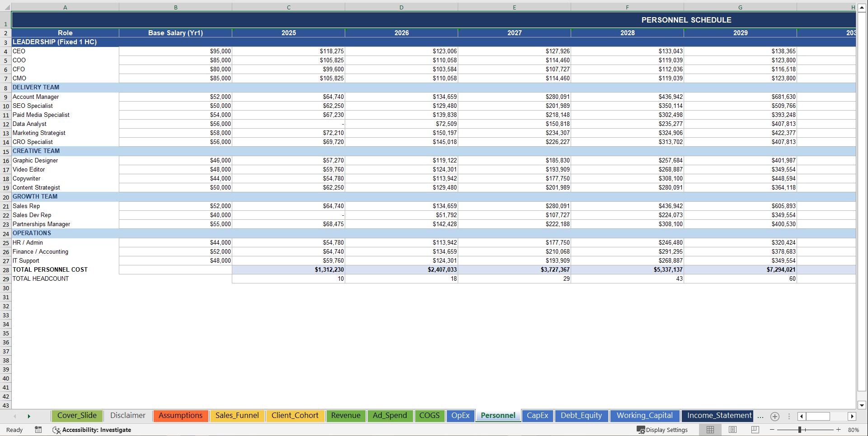
Task: Open the hidden sheets list via the ellipsis
Action: (760, 417)
